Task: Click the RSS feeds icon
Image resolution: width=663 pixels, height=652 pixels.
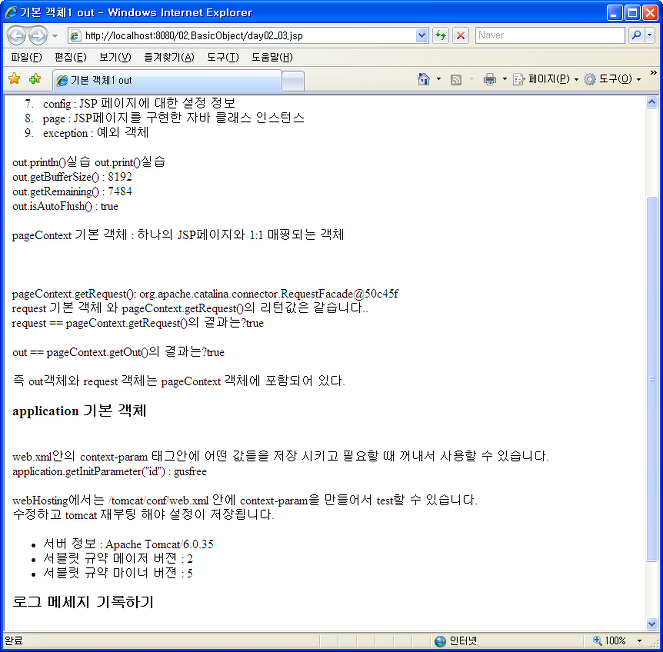Action: [x=456, y=79]
